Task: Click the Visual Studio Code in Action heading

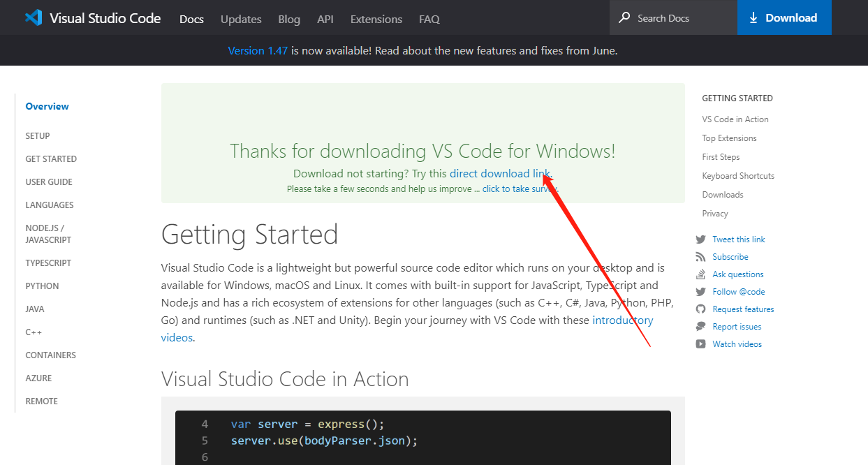Action: [285, 379]
